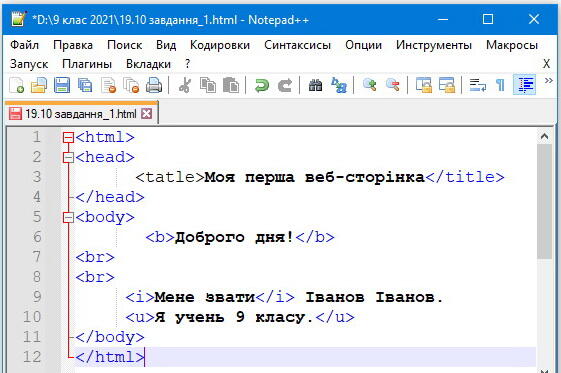The height and width of the screenshot is (373, 561).
Task: Open the Поиск menu
Action: (x=125, y=45)
